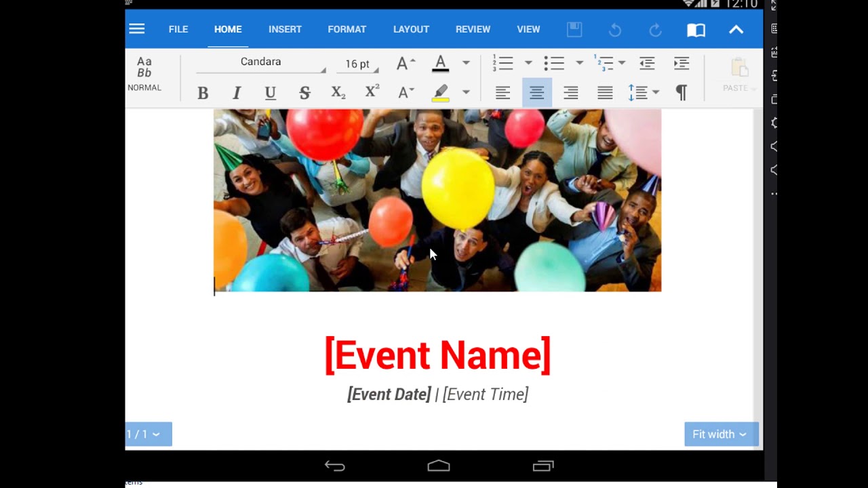Click the [Event Name] heading text
Image resolution: width=868 pixels, height=488 pixels.
(x=437, y=355)
